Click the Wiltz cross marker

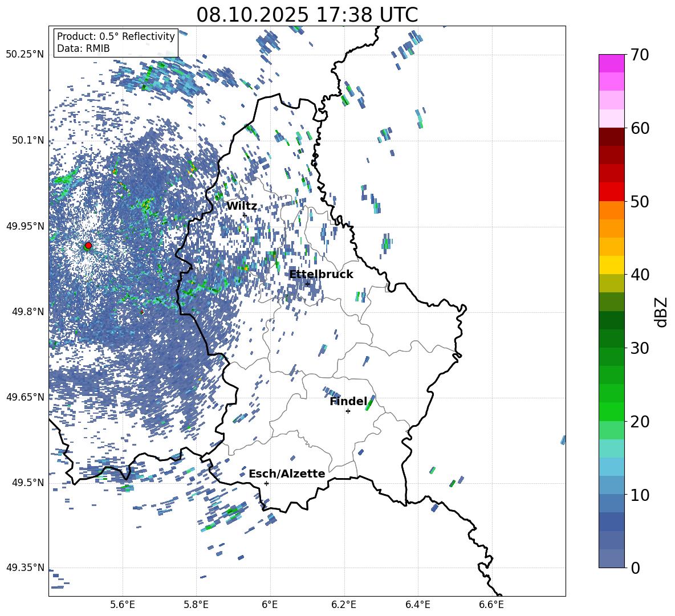[x=245, y=215]
